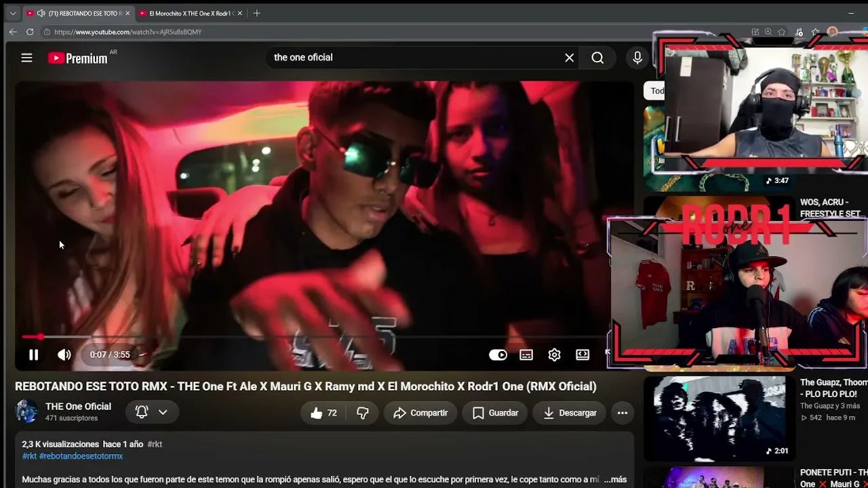Go back with the browser back arrow
Image resolution: width=868 pixels, height=488 pixels.
[13, 32]
